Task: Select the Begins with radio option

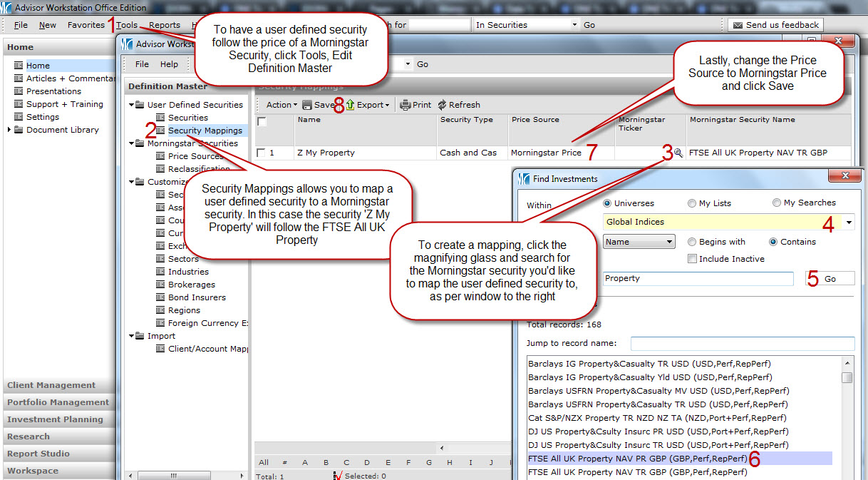Action: (x=692, y=242)
